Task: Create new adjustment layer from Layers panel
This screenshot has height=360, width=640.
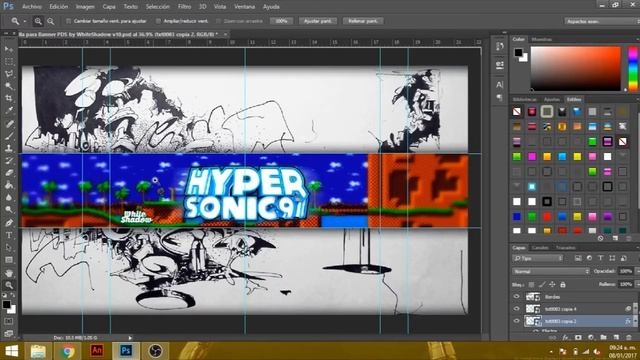Action: coord(591,338)
